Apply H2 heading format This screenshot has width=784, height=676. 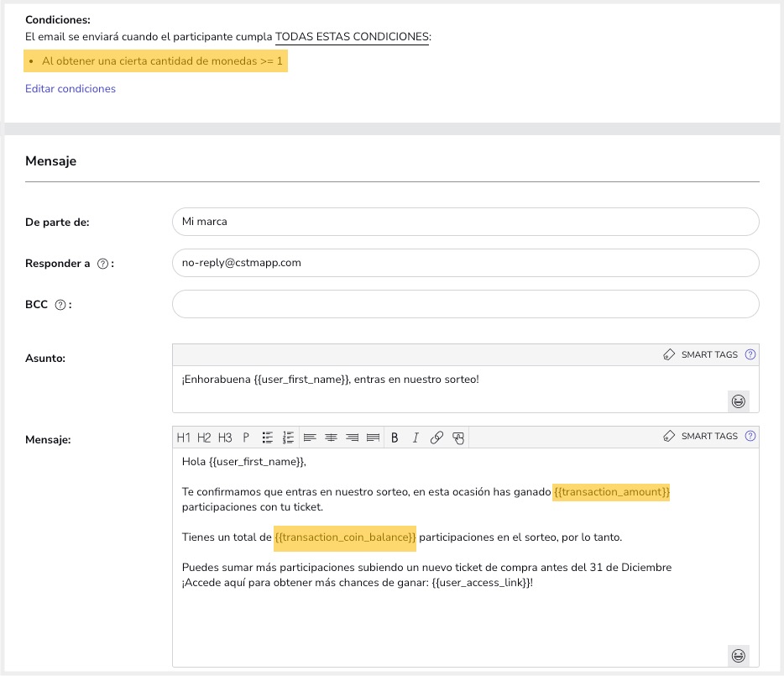[x=204, y=438]
